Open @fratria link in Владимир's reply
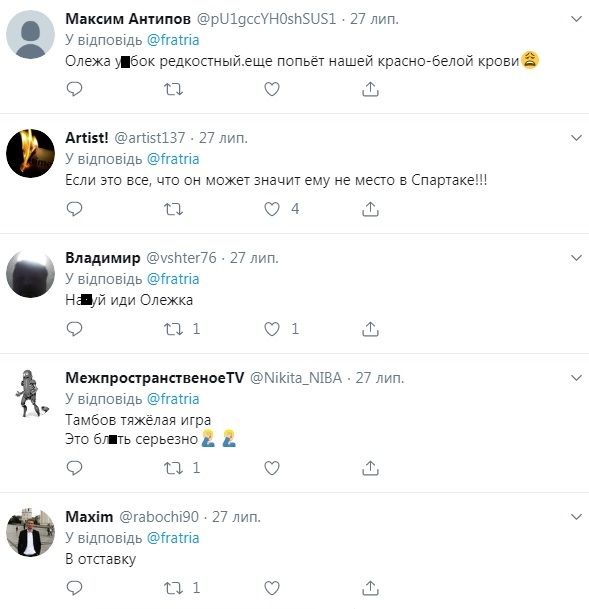This screenshot has width=589, height=609. tap(173, 279)
